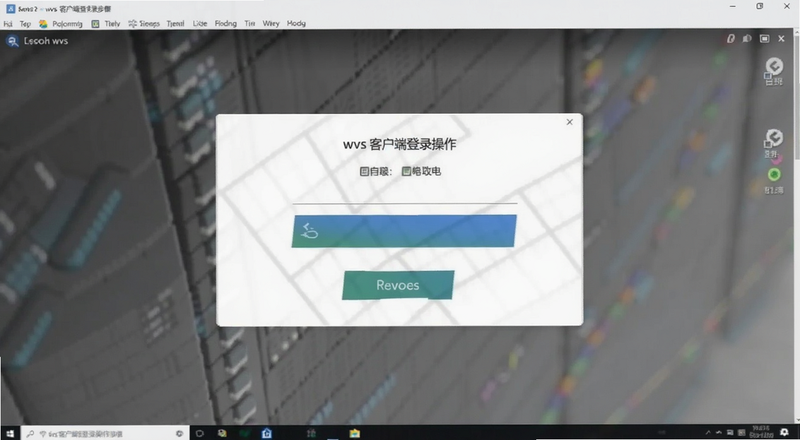Toggle the first checkbox under the dialog title
The image size is (800, 440).
(x=364, y=172)
